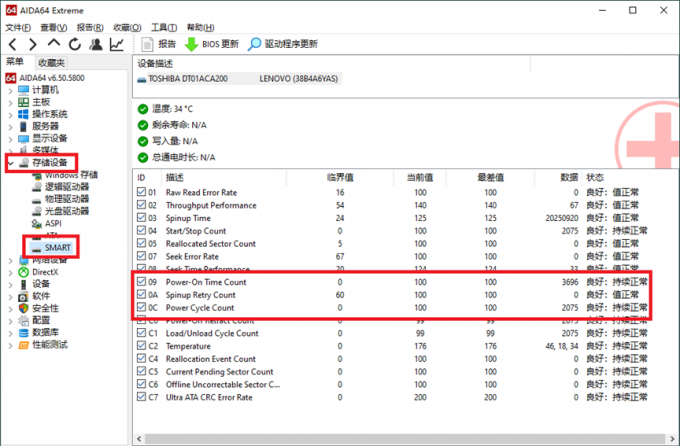This screenshot has width=680, height=446.
Task: Toggle checkbox for 09 Power-On Time Count
Action: (x=141, y=282)
